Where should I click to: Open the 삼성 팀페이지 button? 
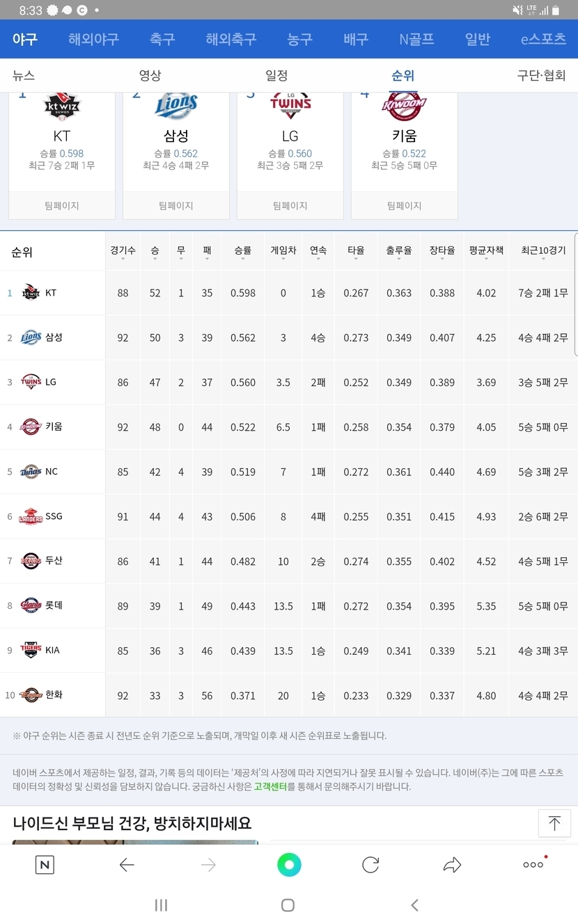[176, 206]
